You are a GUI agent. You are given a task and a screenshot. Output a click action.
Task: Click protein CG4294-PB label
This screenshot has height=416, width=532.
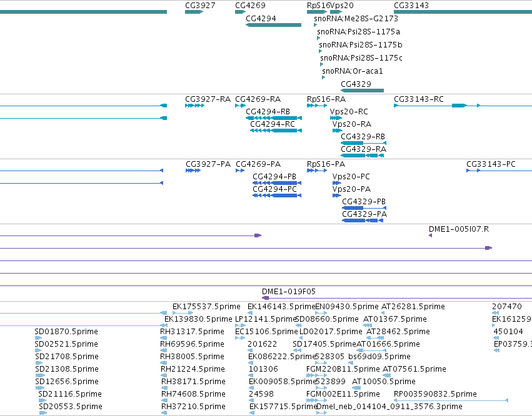coord(274,177)
